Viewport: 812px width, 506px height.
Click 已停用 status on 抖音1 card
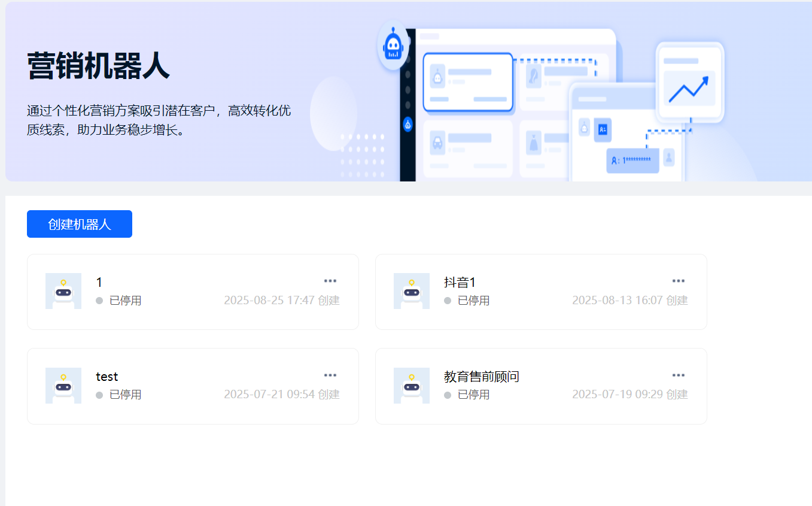pos(467,301)
